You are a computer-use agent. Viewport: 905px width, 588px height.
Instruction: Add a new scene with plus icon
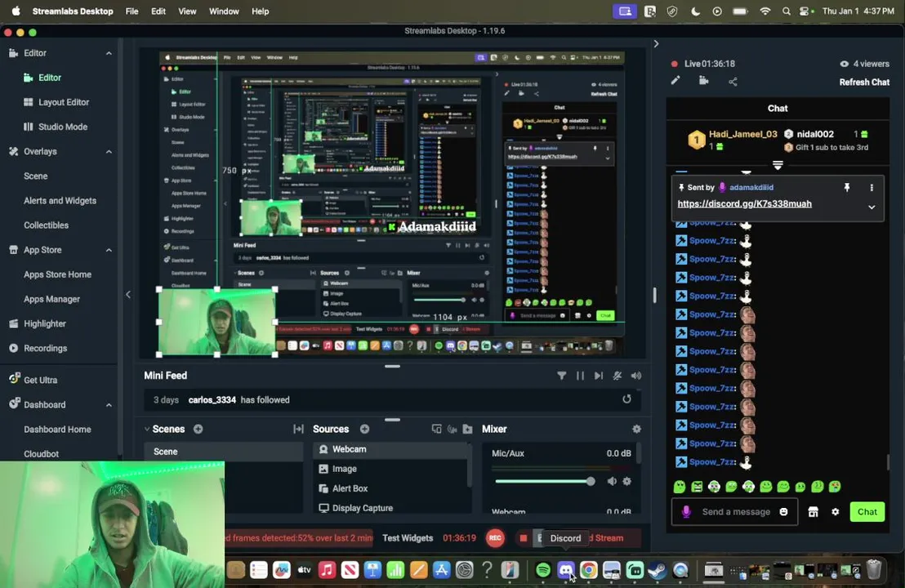[x=198, y=430]
